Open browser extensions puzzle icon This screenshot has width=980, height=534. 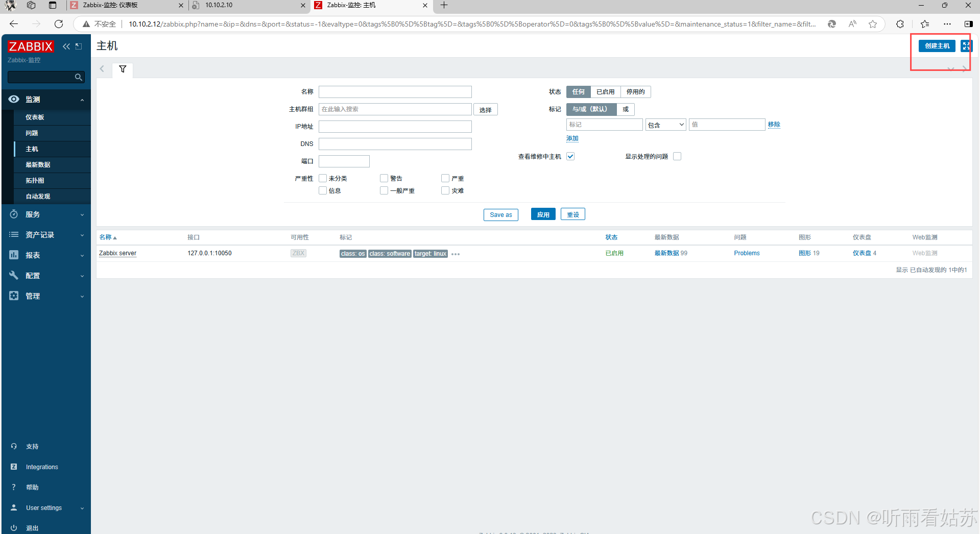click(900, 24)
